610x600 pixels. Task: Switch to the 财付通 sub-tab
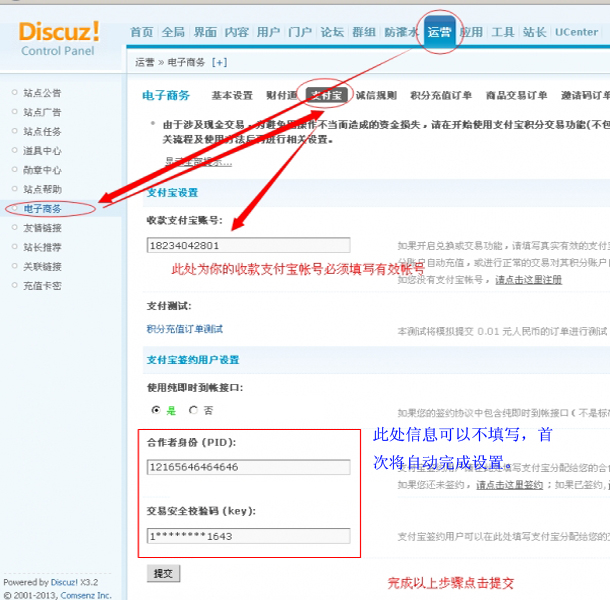coord(282,95)
